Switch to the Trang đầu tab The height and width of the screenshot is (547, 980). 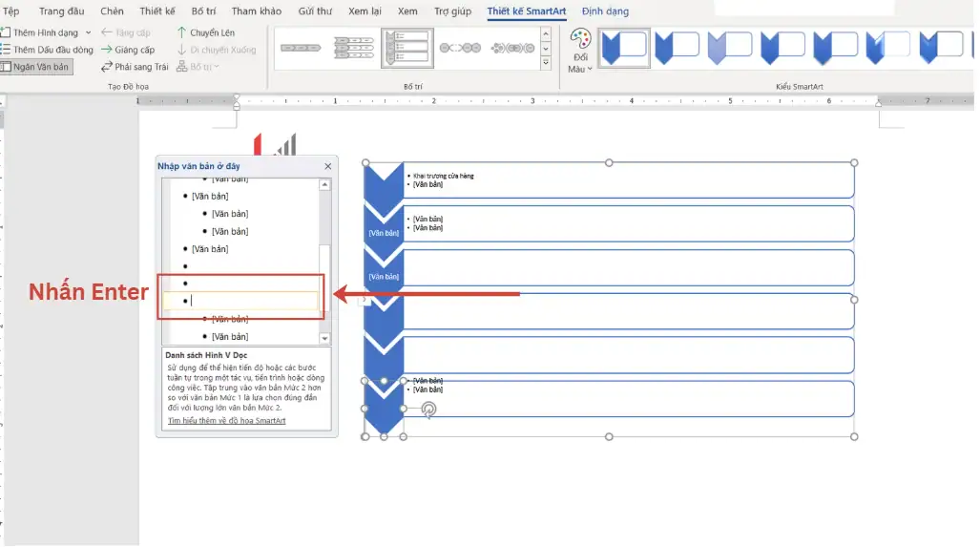point(61,11)
